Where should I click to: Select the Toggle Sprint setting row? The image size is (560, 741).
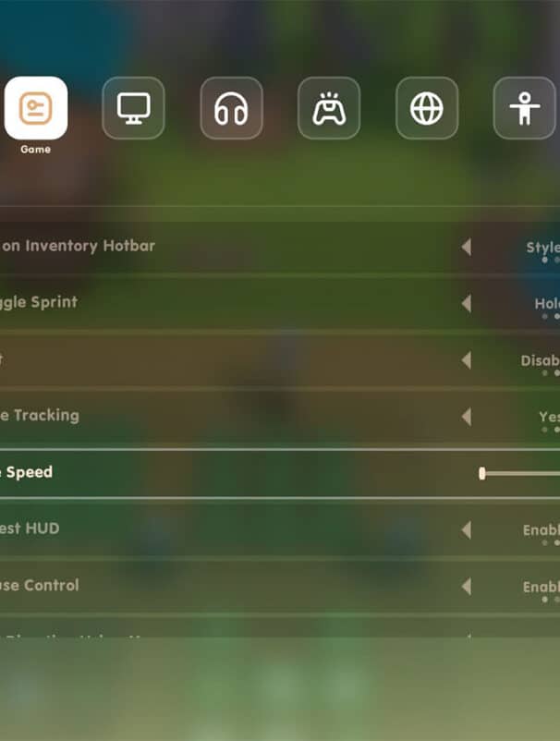coord(280,303)
